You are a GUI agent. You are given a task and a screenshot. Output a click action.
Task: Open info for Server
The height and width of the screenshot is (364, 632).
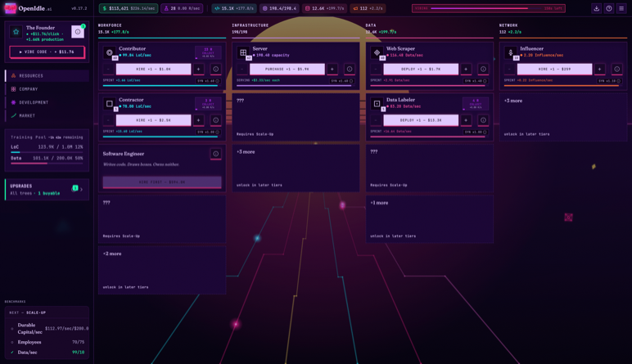350,70
